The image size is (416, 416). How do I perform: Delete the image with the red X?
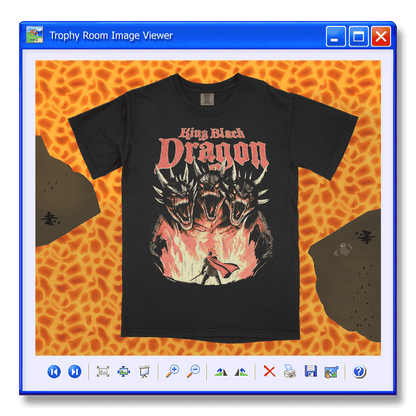[x=269, y=371]
